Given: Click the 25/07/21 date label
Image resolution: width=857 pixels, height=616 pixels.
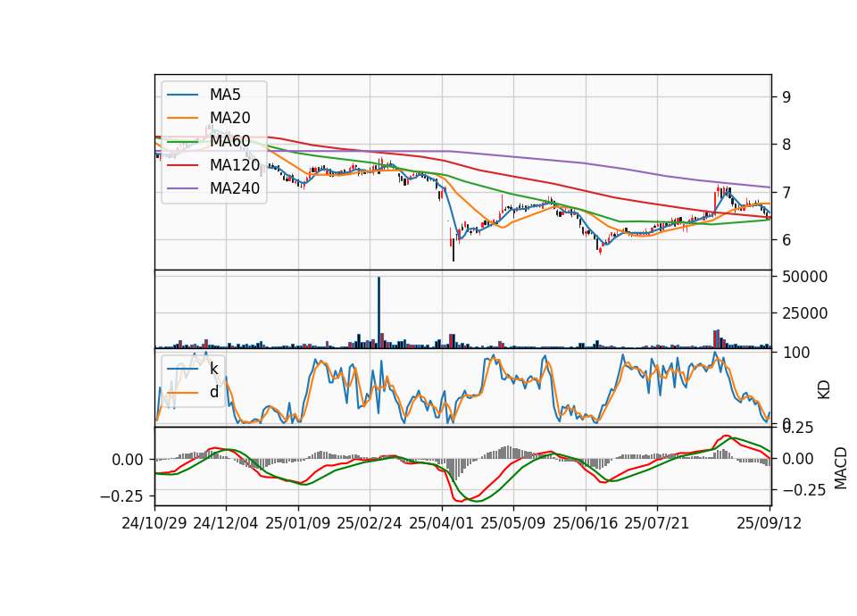Looking at the screenshot, I should coord(657,523).
